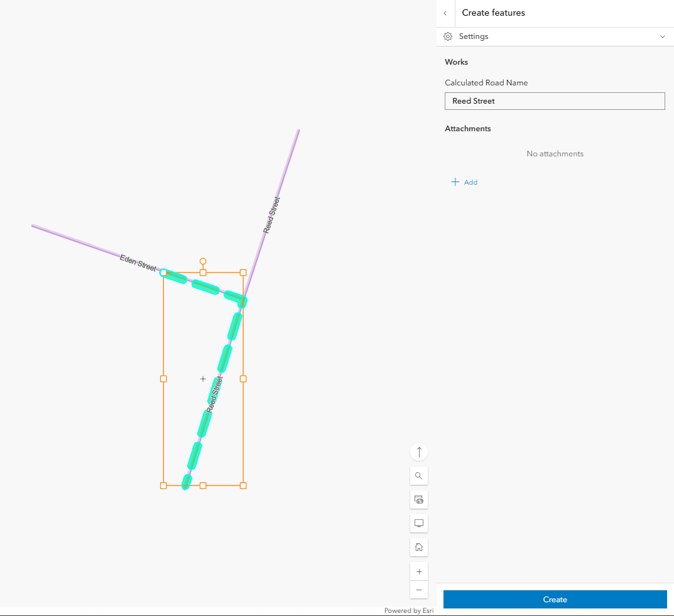This screenshot has height=616, width=674.
Task: Return to the default extent via Home icon
Action: [x=419, y=547]
